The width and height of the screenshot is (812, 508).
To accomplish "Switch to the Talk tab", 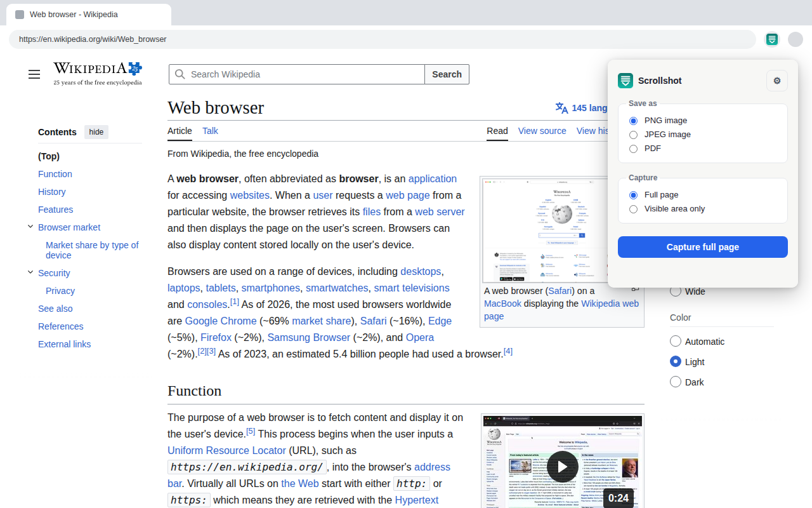I will tap(210, 131).
